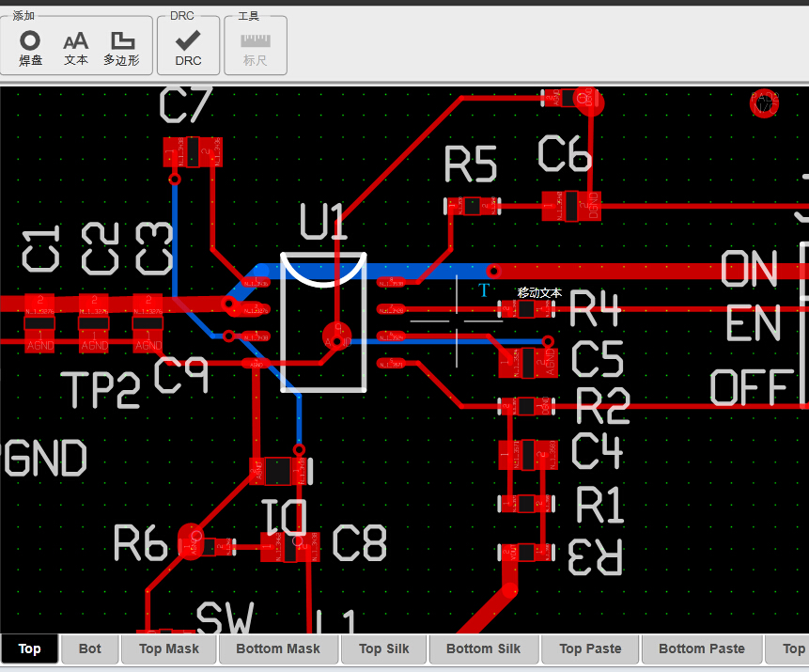Click the R1 resistor footprint
The image size is (809, 672).
point(526,503)
